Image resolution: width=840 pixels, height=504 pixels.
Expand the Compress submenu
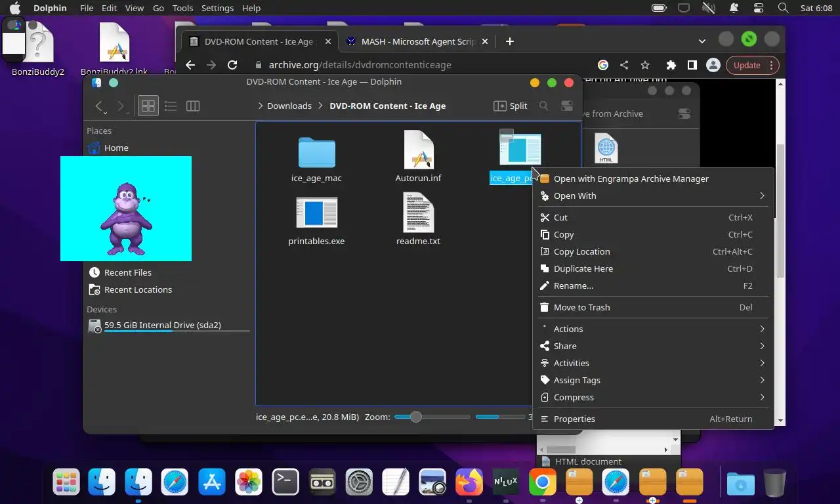click(654, 397)
